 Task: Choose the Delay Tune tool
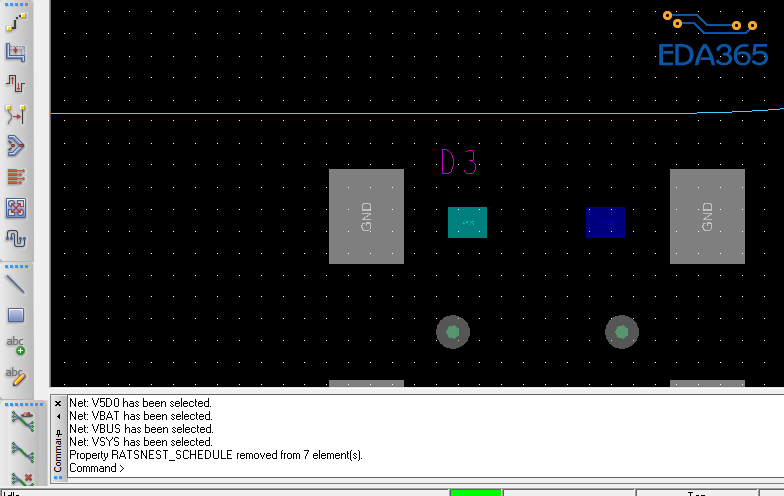16,84
